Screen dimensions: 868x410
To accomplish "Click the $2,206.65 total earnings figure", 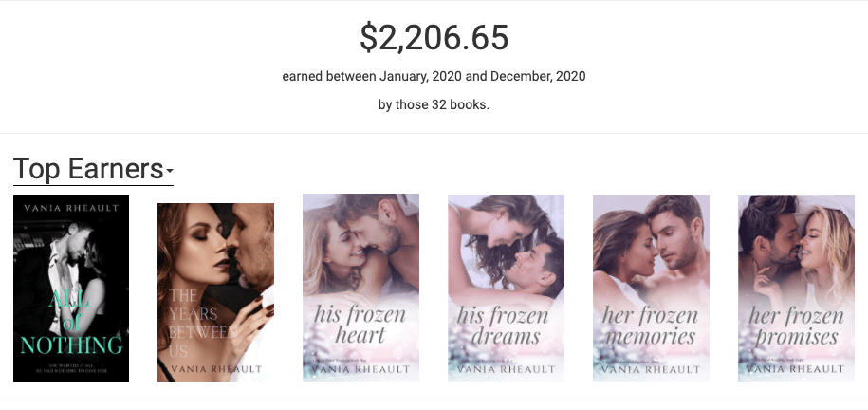I will tap(434, 37).
